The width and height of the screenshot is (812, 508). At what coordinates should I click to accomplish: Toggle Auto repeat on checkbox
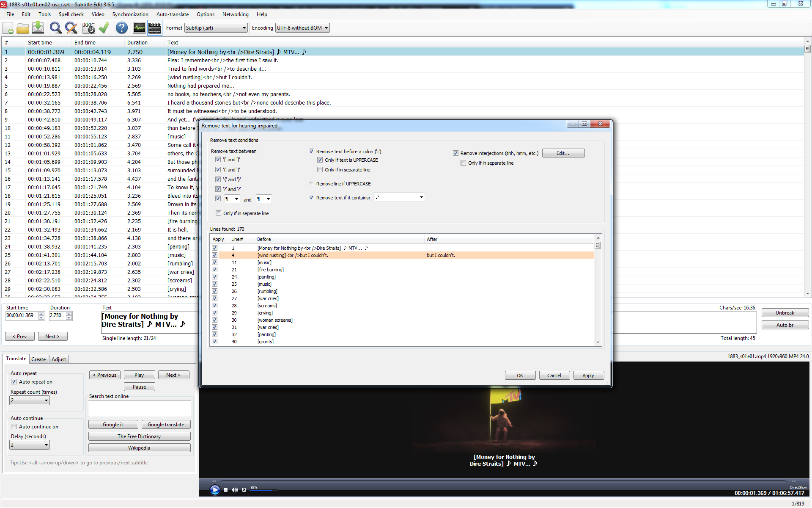click(14, 381)
